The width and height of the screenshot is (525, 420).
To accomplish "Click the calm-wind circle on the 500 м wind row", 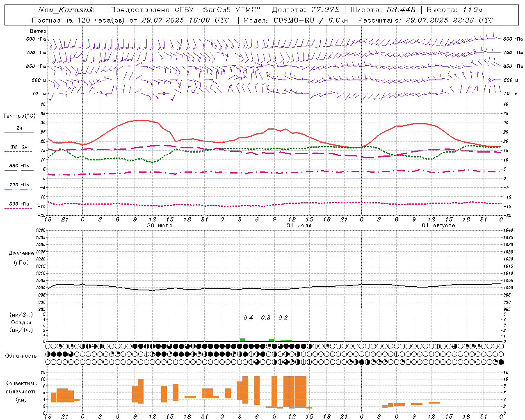I will click(489, 80).
